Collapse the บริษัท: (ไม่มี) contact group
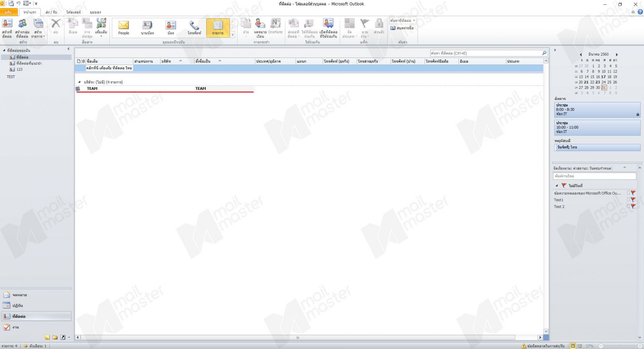 click(79, 82)
